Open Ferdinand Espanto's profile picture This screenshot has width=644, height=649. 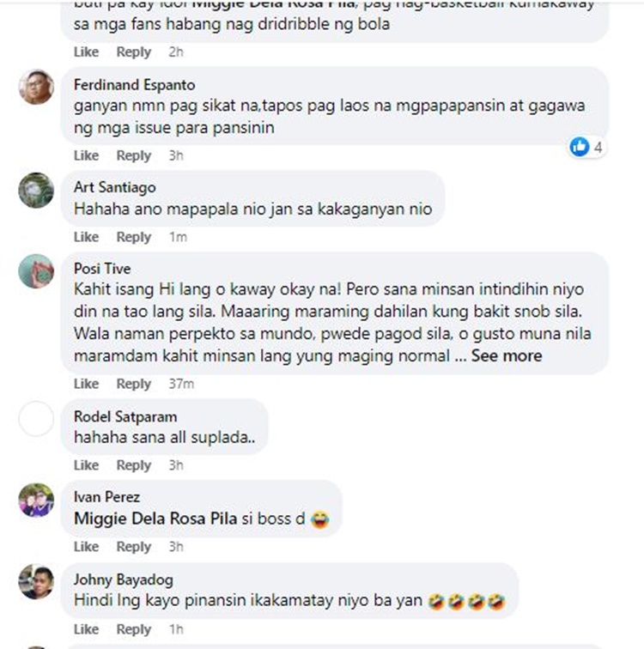(x=36, y=87)
